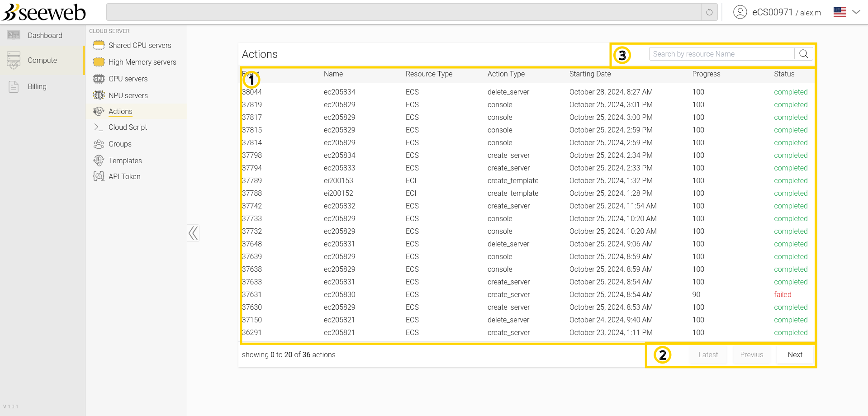This screenshot has width=868, height=416.
Task: Click event number 37150
Action: (x=252, y=320)
